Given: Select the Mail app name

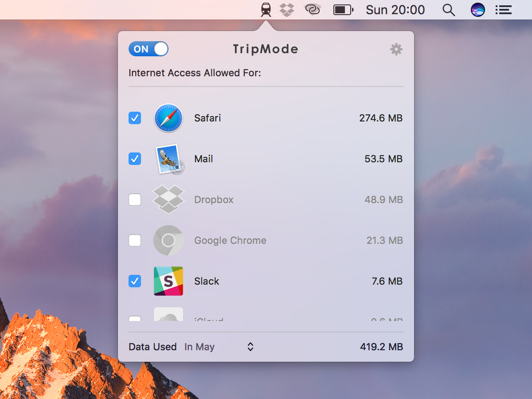Looking at the screenshot, I should click(203, 159).
